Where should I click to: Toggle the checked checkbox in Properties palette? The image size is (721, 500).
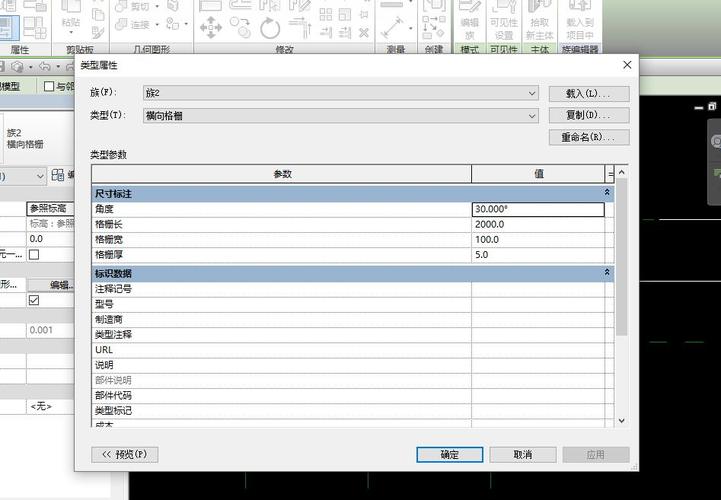[x=34, y=300]
